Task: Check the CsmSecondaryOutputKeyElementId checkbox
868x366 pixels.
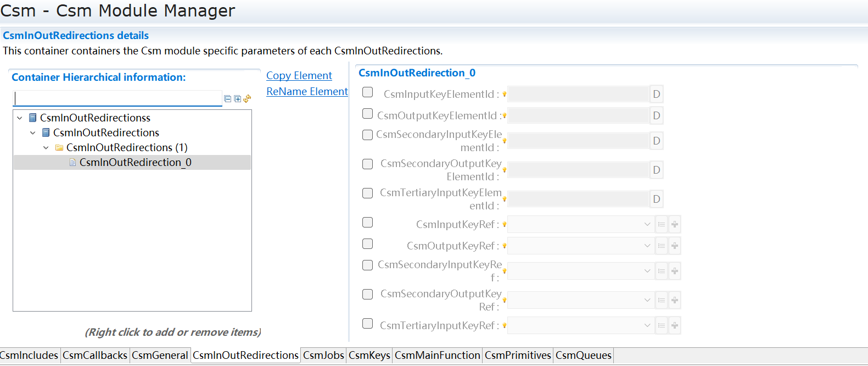Action: pyautogui.click(x=367, y=164)
